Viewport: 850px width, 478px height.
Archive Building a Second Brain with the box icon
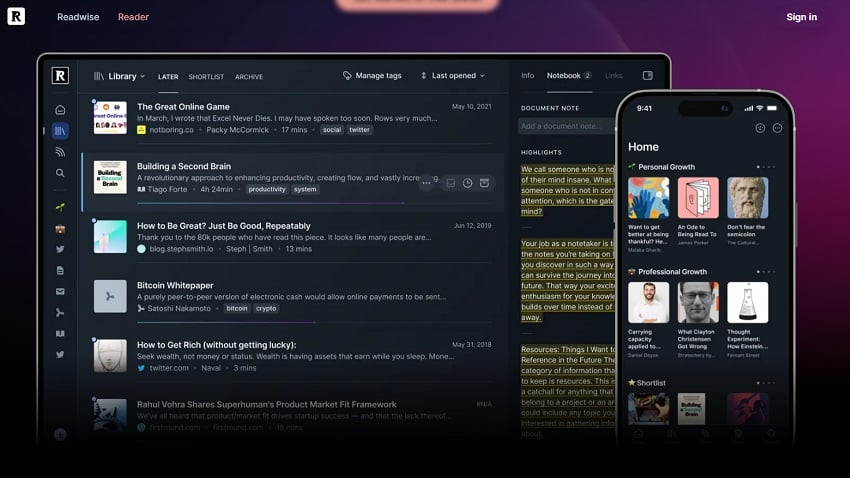[x=484, y=183]
